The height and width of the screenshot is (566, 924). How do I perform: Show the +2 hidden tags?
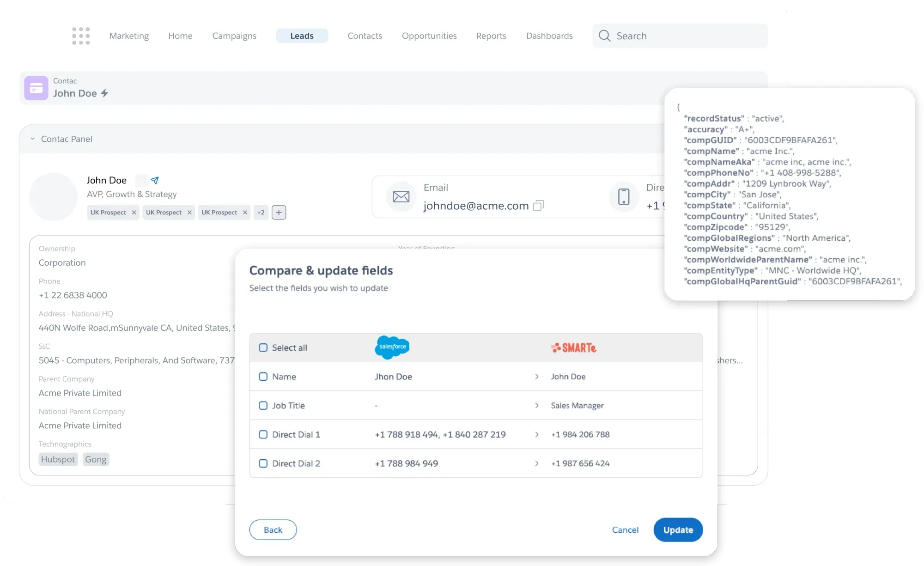[x=261, y=213]
